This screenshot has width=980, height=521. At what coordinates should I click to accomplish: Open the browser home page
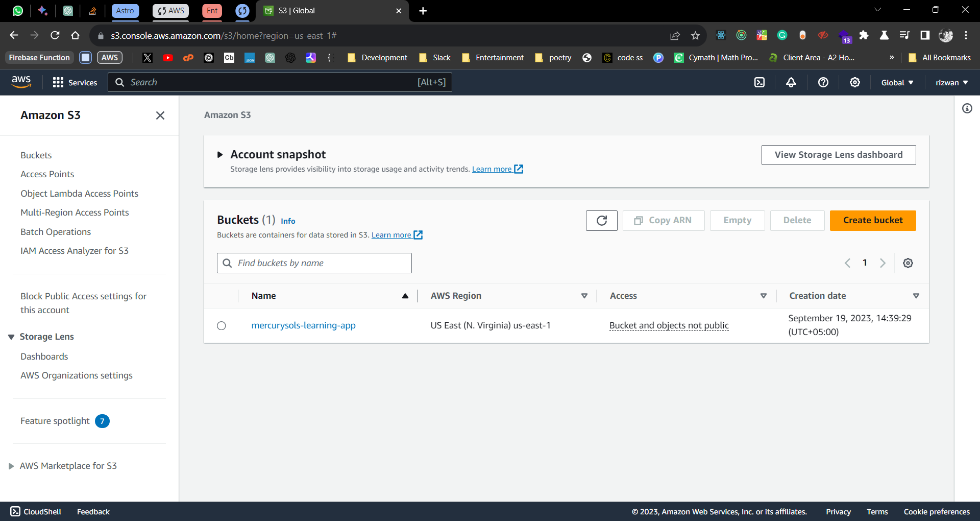tap(76, 35)
